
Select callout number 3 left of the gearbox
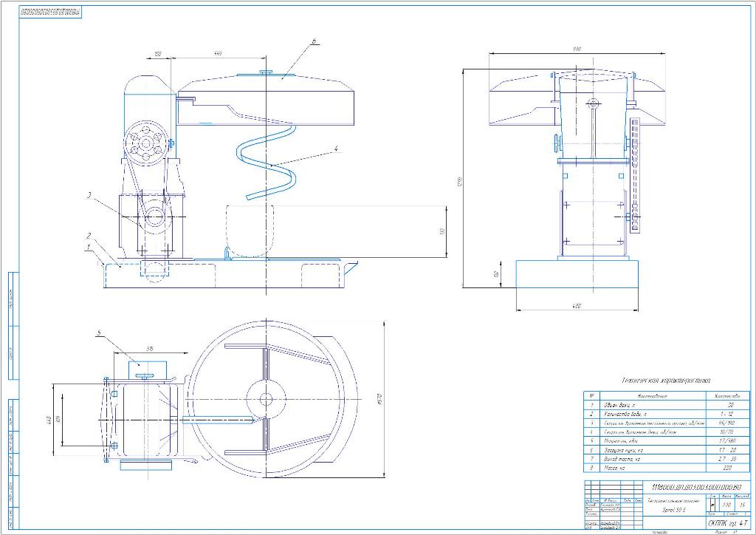pos(89,195)
